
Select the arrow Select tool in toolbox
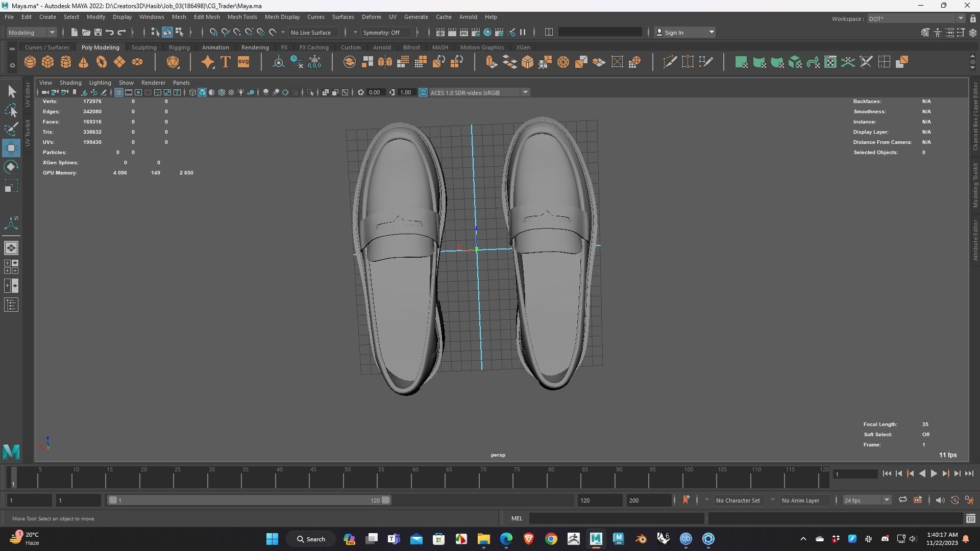tap(11, 92)
